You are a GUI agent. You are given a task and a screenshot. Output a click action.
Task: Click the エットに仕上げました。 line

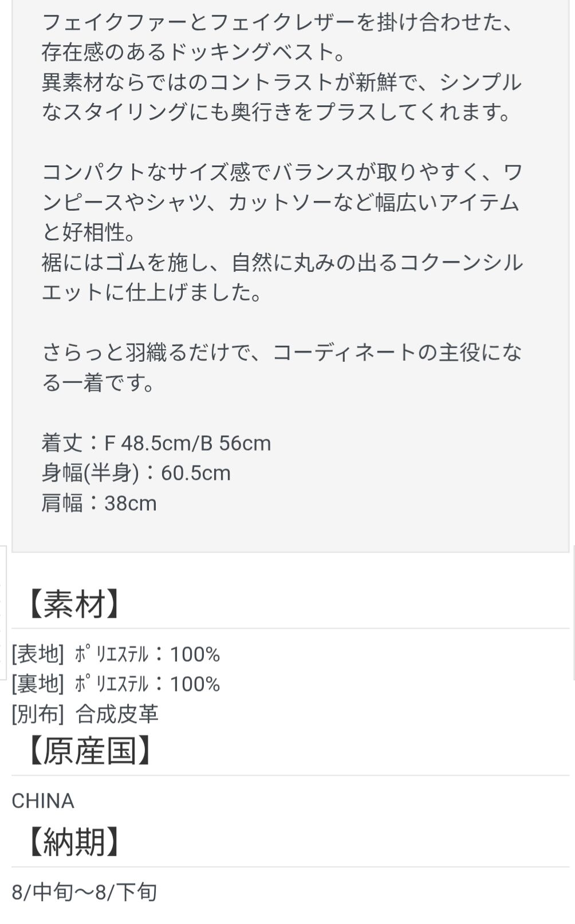(x=152, y=293)
